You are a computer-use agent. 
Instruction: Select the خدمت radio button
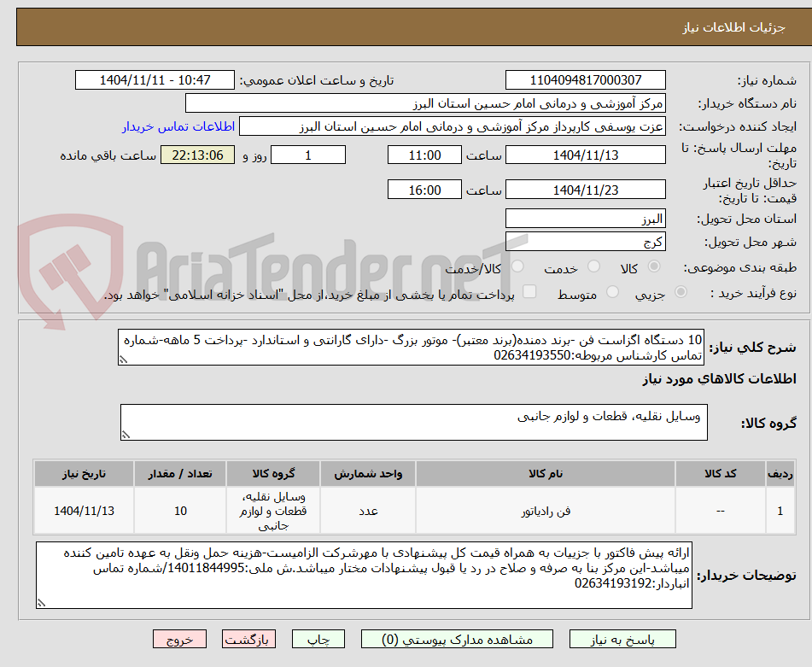(594, 266)
